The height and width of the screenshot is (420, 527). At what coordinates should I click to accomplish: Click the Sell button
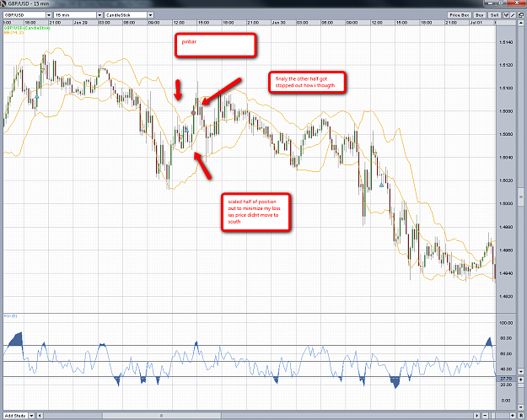click(494, 15)
